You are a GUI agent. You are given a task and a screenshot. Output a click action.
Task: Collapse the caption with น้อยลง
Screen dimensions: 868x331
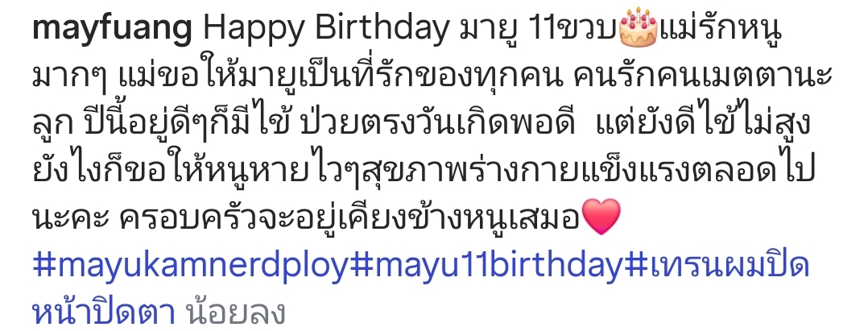coord(236,311)
